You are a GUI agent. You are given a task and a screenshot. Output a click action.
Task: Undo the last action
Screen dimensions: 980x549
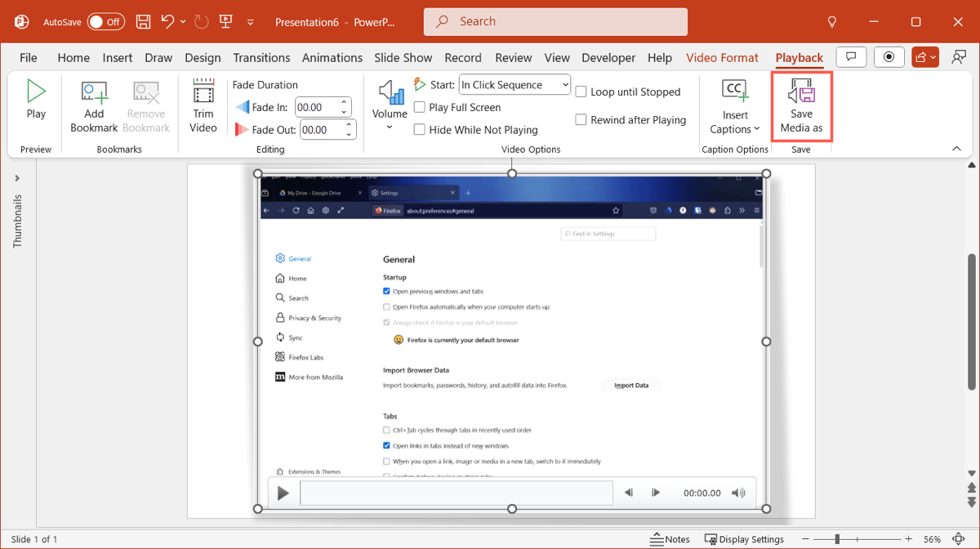pyautogui.click(x=167, y=22)
